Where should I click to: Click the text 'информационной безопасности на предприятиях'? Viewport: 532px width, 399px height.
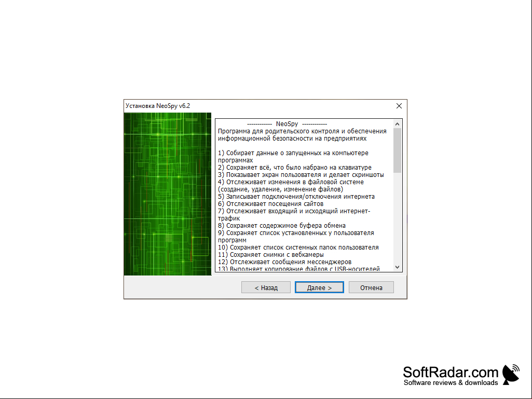[292, 139]
